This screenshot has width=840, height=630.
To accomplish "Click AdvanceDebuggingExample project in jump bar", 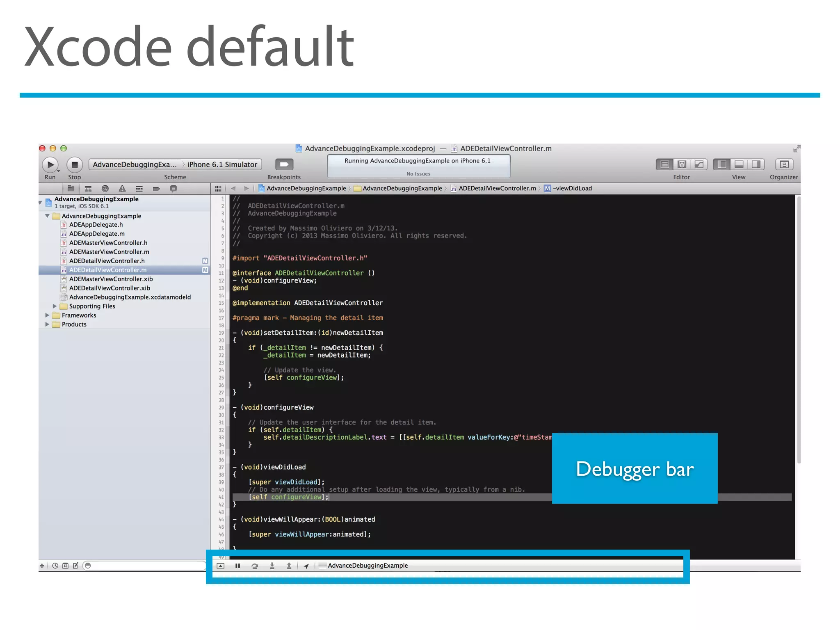I will click(x=302, y=188).
